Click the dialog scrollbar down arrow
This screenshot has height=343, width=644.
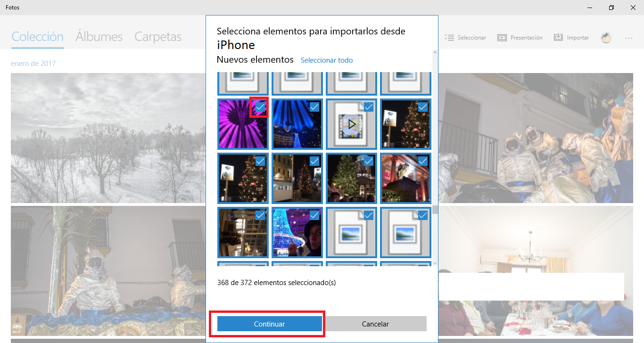click(x=435, y=263)
